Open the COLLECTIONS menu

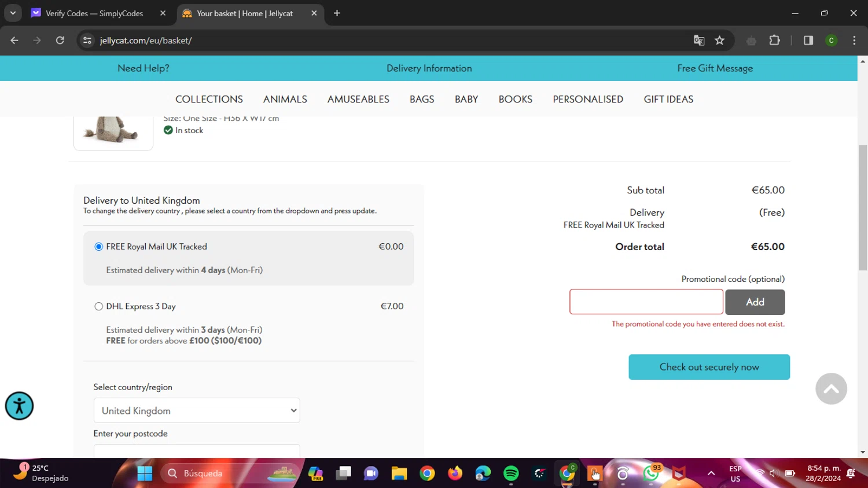coord(209,99)
